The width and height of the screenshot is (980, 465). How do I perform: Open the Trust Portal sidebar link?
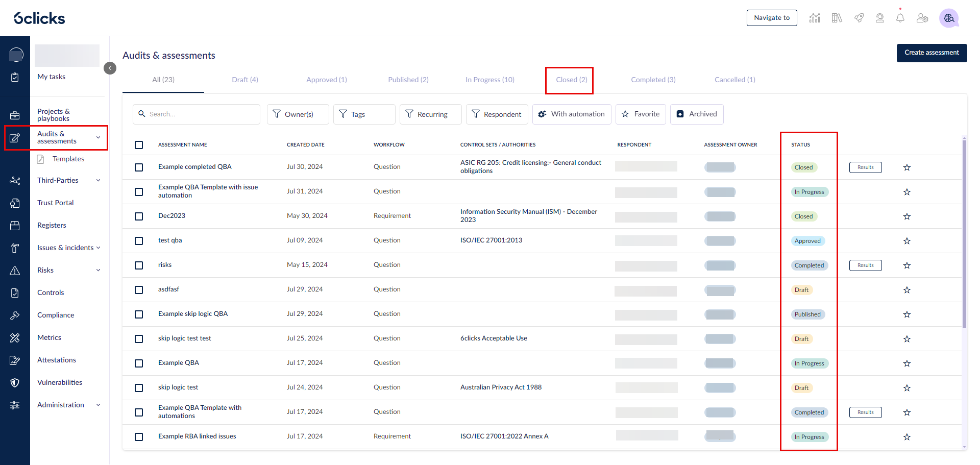point(56,203)
